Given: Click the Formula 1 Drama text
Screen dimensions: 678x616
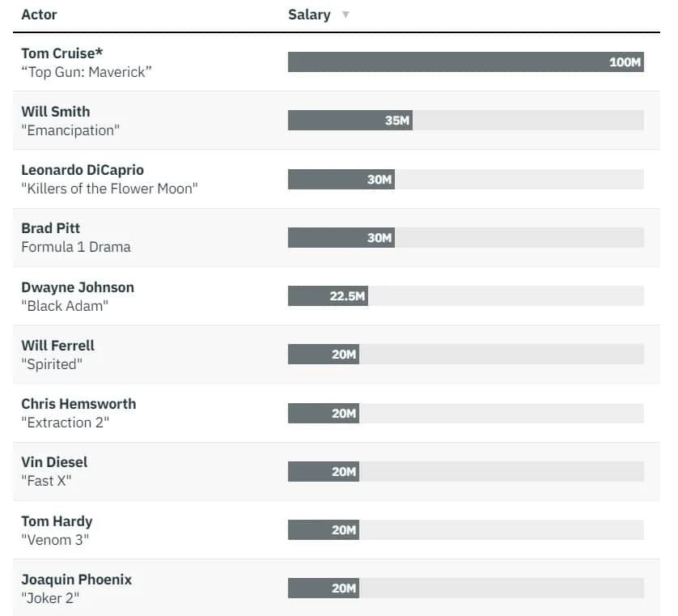Looking at the screenshot, I should coord(75,247).
